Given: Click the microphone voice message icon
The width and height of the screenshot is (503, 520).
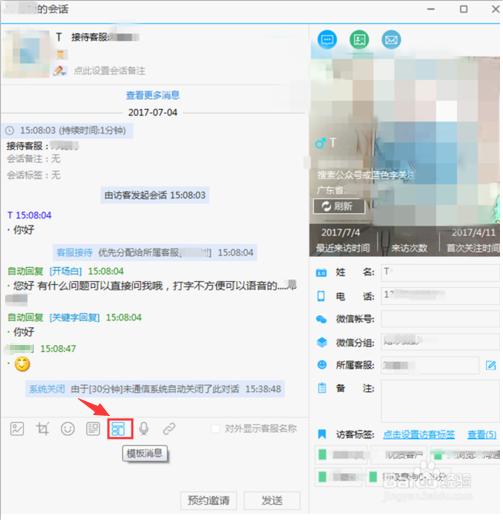Looking at the screenshot, I should coord(144,429).
